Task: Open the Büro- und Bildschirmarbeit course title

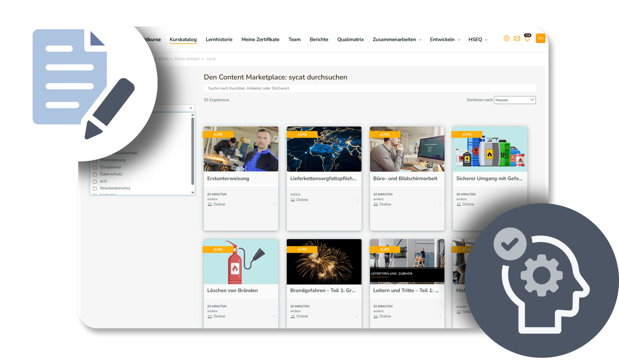Action: [x=405, y=179]
